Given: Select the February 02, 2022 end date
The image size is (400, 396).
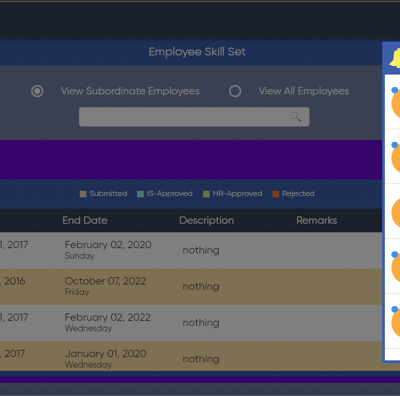Looking at the screenshot, I should [x=108, y=317].
